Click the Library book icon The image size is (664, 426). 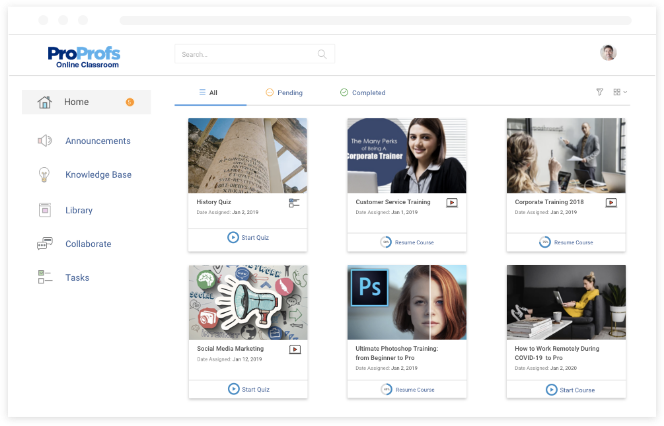coord(44,210)
